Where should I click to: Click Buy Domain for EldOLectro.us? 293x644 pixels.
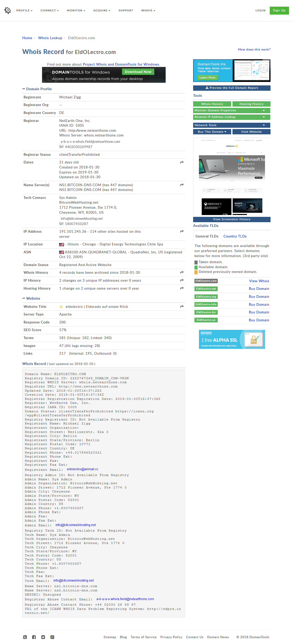(259, 320)
